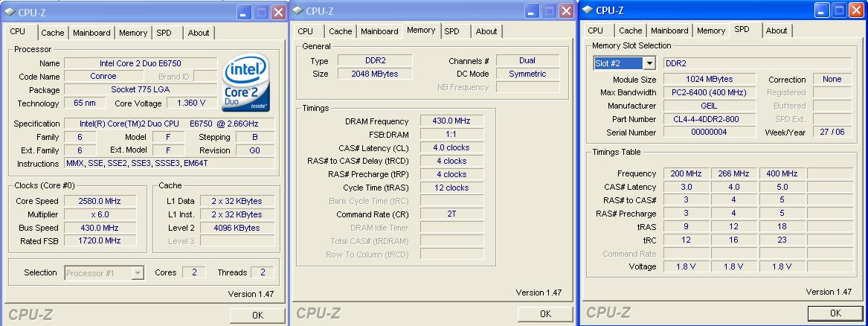This screenshot has width=868, height=326.
Task: Open Mainboard tab in the leftmost window
Action: [91, 33]
